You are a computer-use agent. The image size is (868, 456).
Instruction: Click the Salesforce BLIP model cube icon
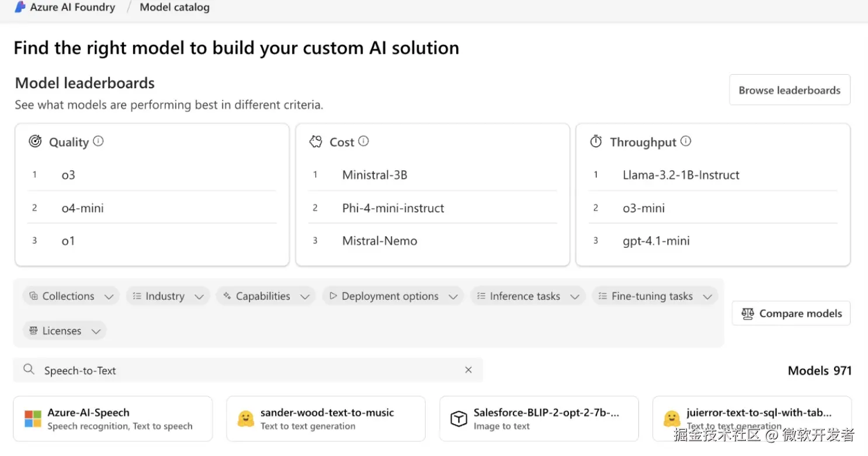[x=459, y=419]
